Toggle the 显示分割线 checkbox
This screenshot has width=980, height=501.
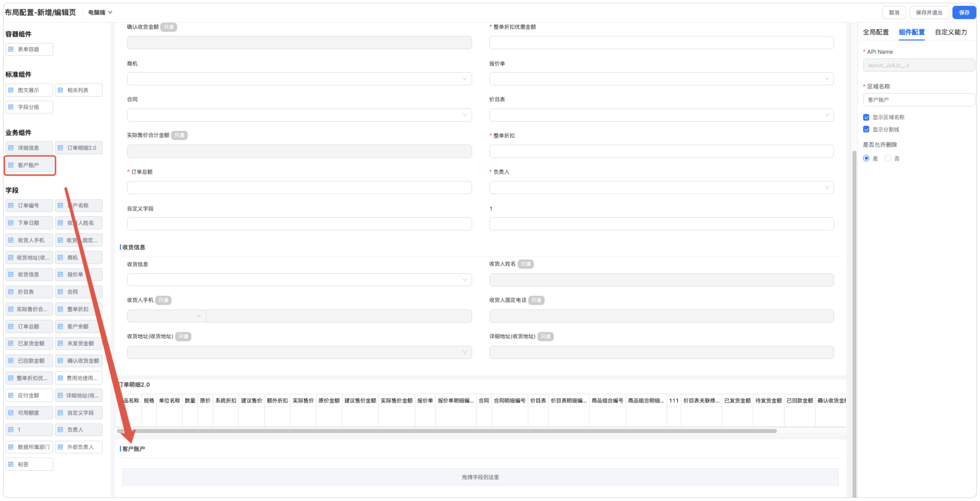click(x=866, y=130)
